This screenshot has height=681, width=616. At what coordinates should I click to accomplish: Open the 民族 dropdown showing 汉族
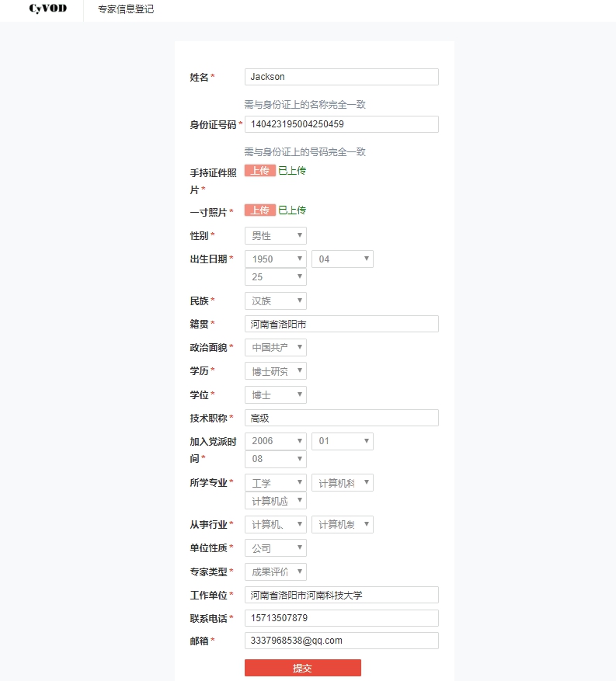[x=276, y=301]
